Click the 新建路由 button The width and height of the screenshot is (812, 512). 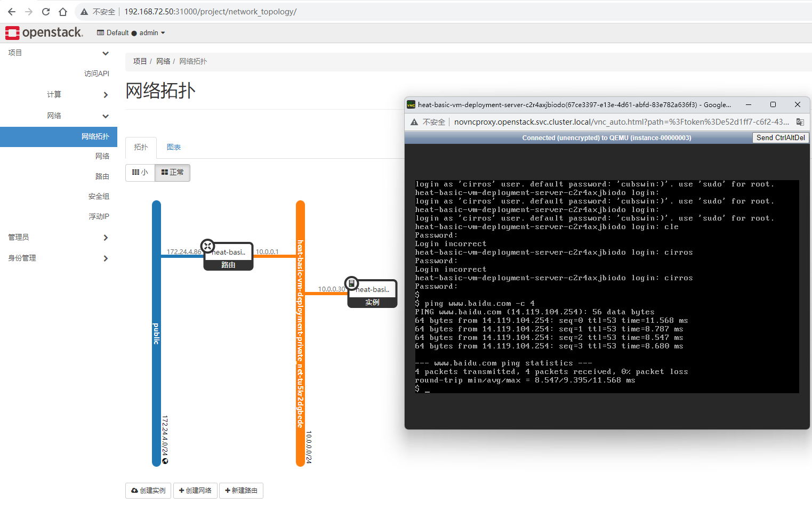(241, 491)
